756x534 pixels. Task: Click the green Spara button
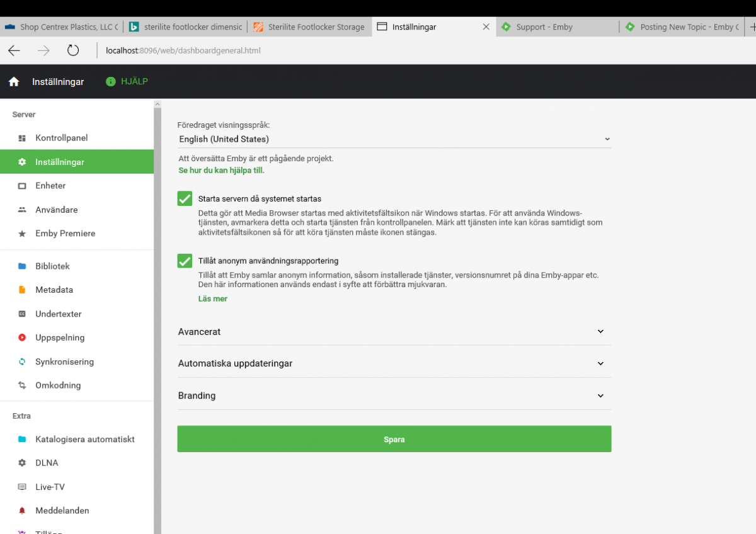(394, 439)
